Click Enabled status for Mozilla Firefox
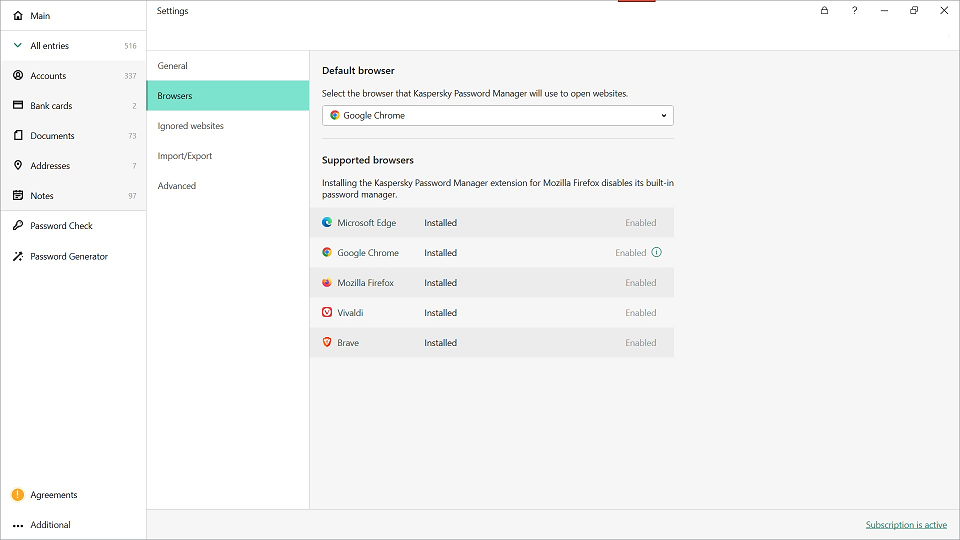 (640, 283)
